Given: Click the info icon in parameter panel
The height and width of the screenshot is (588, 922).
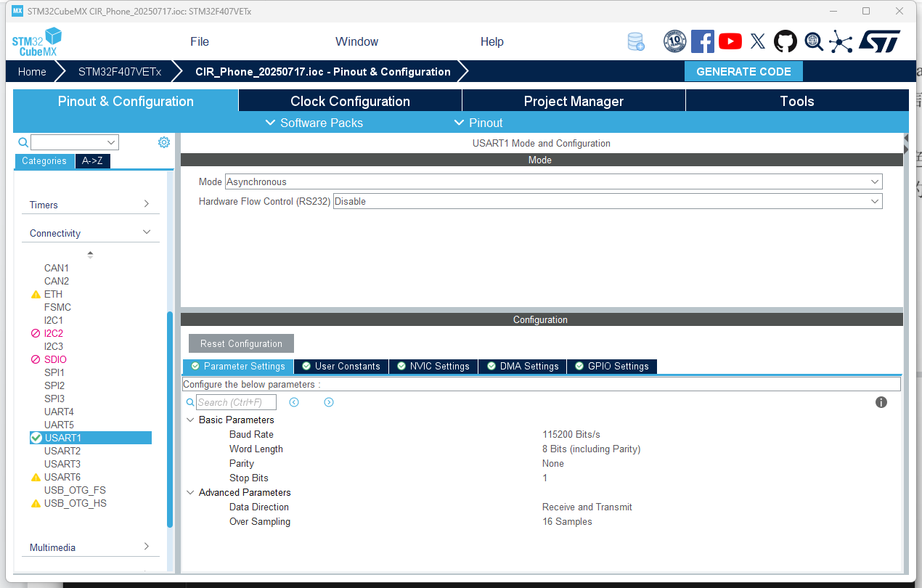Looking at the screenshot, I should (x=881, y=402).
